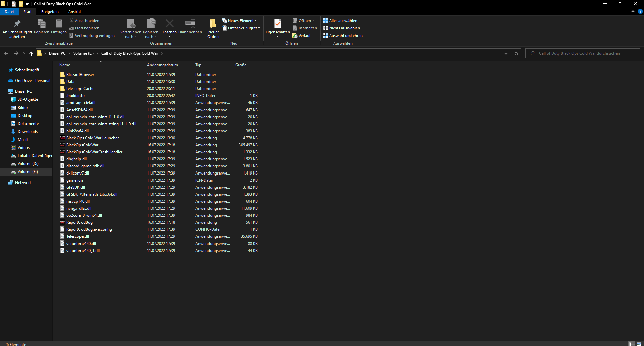
Task: Refresh the folder view
Action: tap(516, 53)
